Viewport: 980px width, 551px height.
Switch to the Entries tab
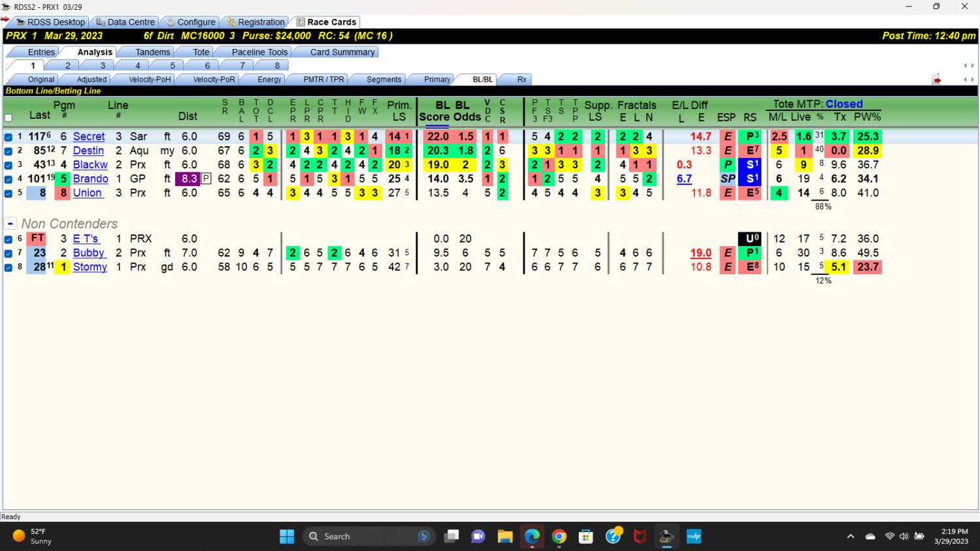(x=41, y=52)
